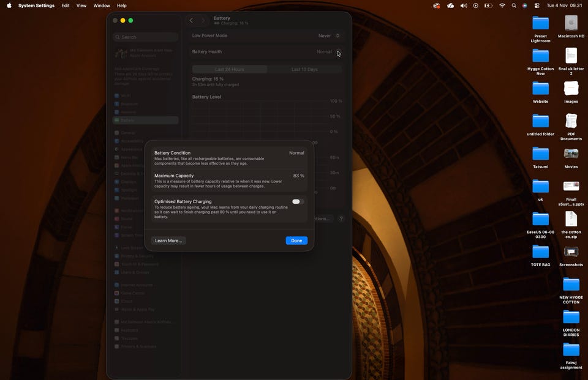Click the Learn More button
The height and width of the screenshot is (380, 588).
(168, 240)
